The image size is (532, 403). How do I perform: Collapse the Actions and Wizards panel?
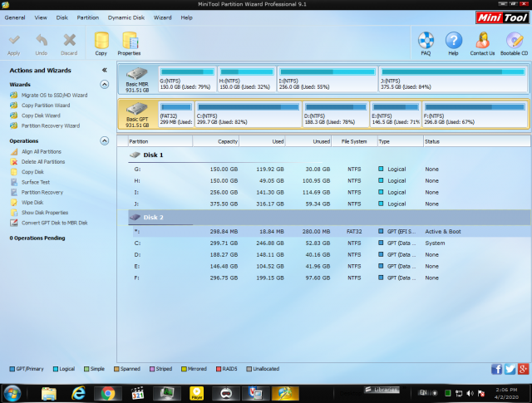coord(104,71)
